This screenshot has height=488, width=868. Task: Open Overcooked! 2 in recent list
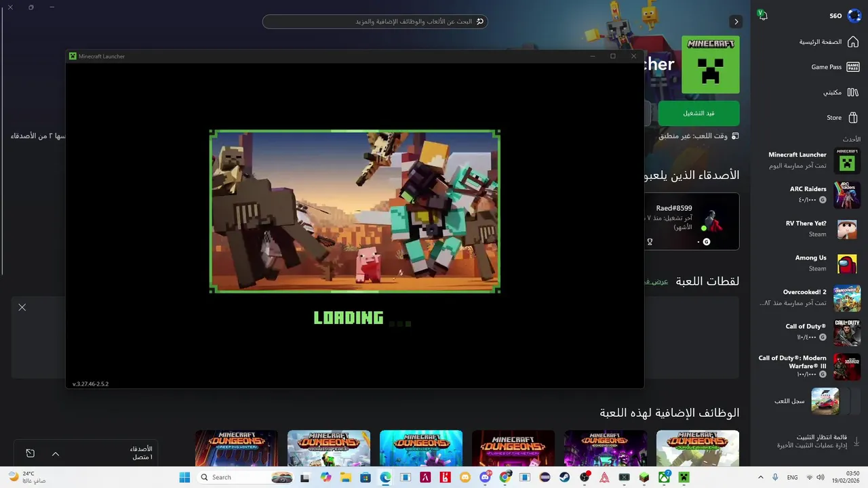[x=810, y=298]
